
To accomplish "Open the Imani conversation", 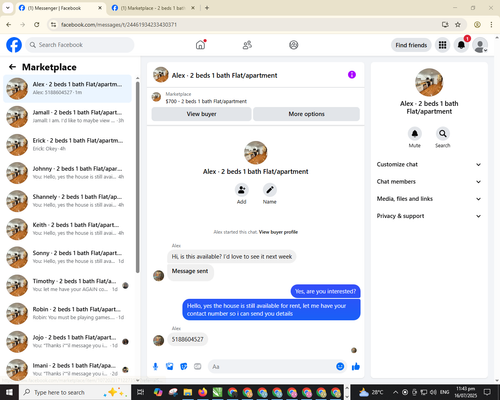I will coord(67,369).
